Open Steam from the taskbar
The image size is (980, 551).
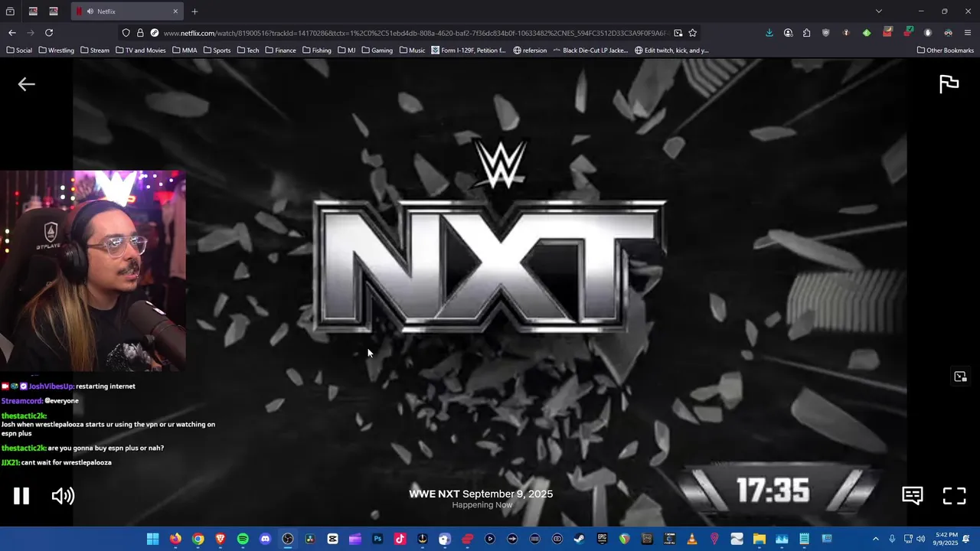[580, 539]
